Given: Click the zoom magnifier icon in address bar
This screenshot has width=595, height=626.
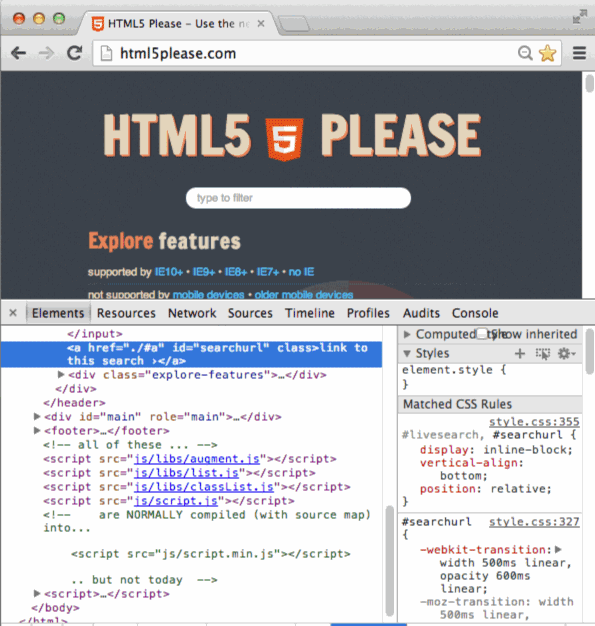Looking at the screenshot, I should coord(525,53).
